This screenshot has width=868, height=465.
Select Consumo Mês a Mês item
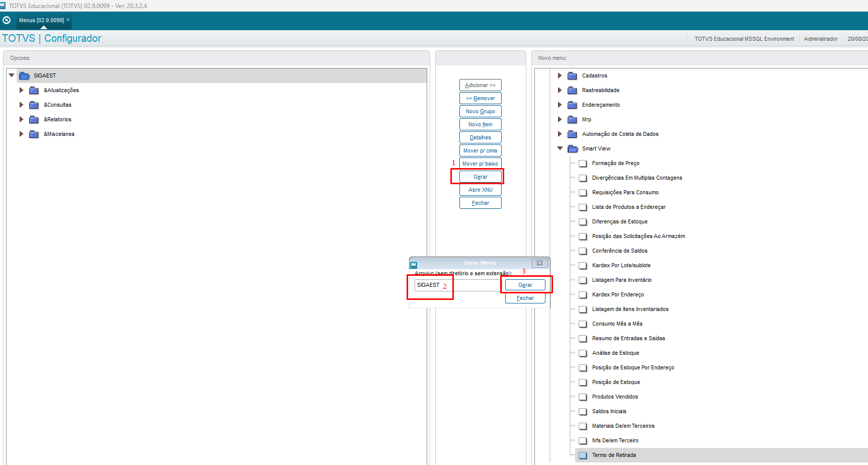pos(617,324)
